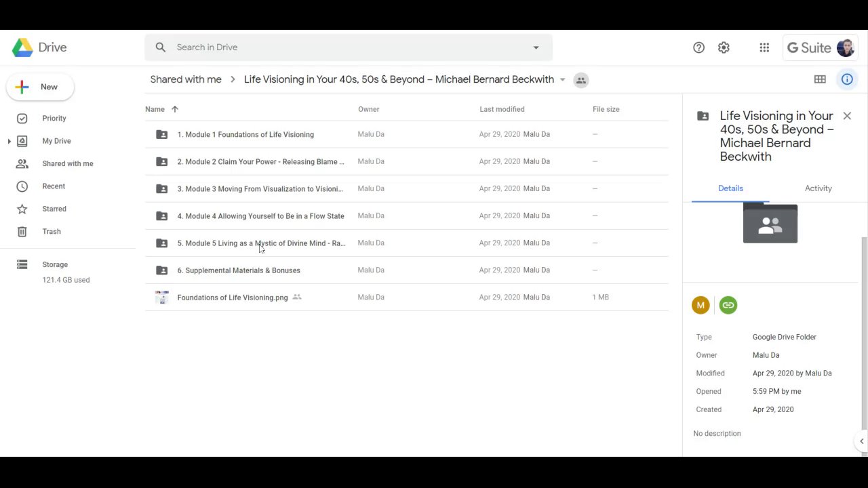Screen dimensions: 868x488
Task: Select the Module 5 Mystic folder icon
Action: click(x=161, y=243)
